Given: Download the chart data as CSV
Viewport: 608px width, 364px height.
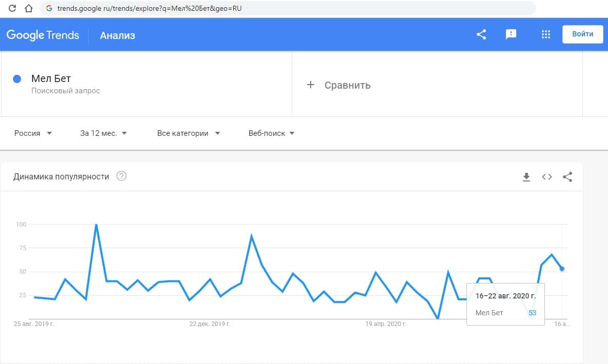Looking at the screenshot, I should point(526,177).
